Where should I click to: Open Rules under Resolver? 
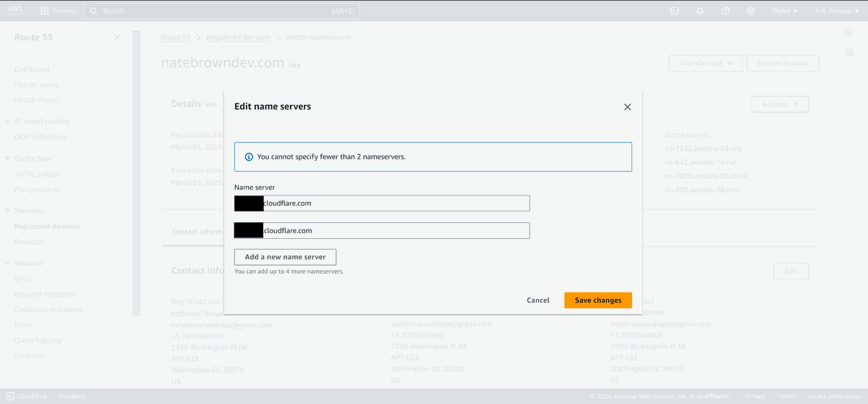(x=23, y=324)
